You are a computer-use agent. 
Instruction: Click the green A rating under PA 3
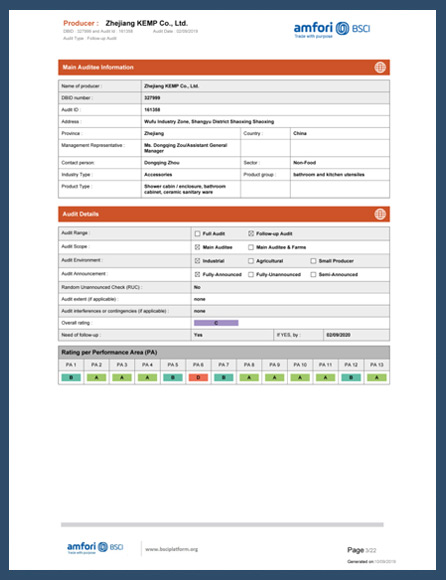tap(122, 378)
